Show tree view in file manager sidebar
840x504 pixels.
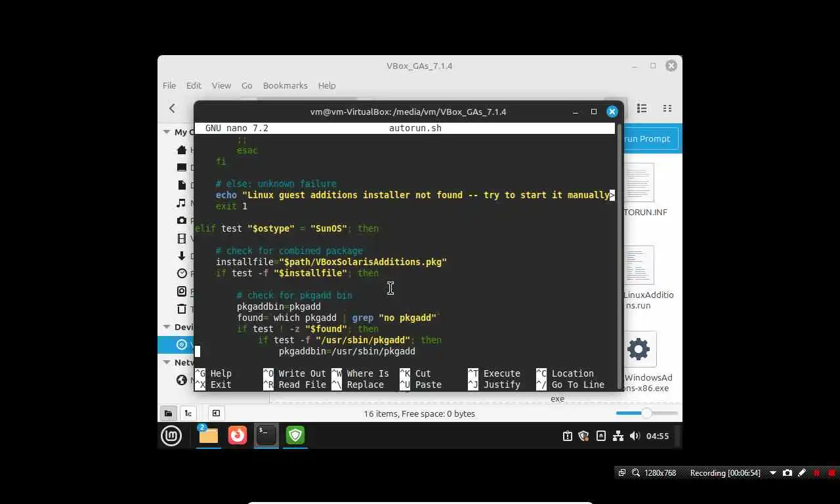tap(188, 413)
